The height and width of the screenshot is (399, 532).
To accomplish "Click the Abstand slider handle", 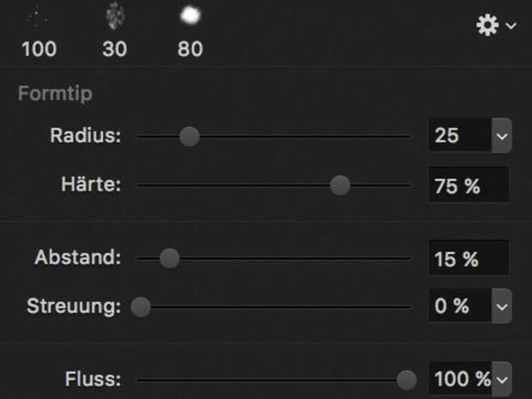I will point(169,259).
